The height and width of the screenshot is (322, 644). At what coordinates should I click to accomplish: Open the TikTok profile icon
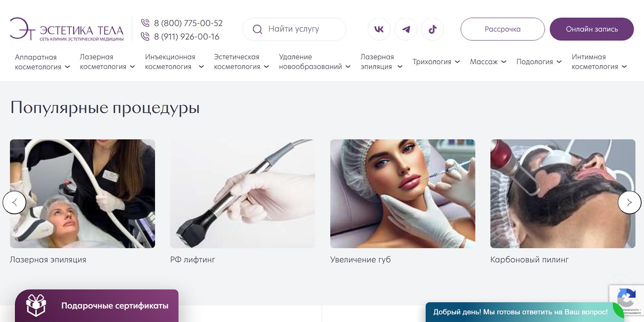pos(433,29)
